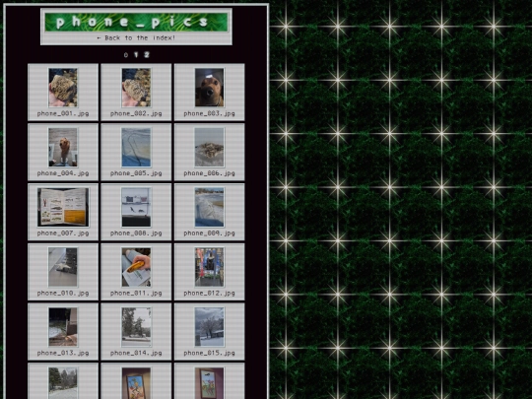Follow the 'Back to the index!' link
This screenshot has width=532, height=399.
pos(136,38)
